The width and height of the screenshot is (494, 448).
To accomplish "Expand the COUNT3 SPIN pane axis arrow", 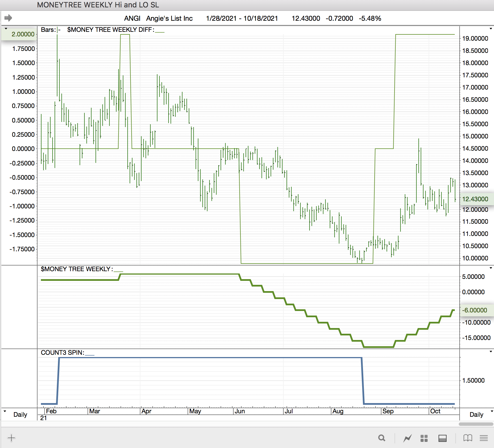I will 491,352.
